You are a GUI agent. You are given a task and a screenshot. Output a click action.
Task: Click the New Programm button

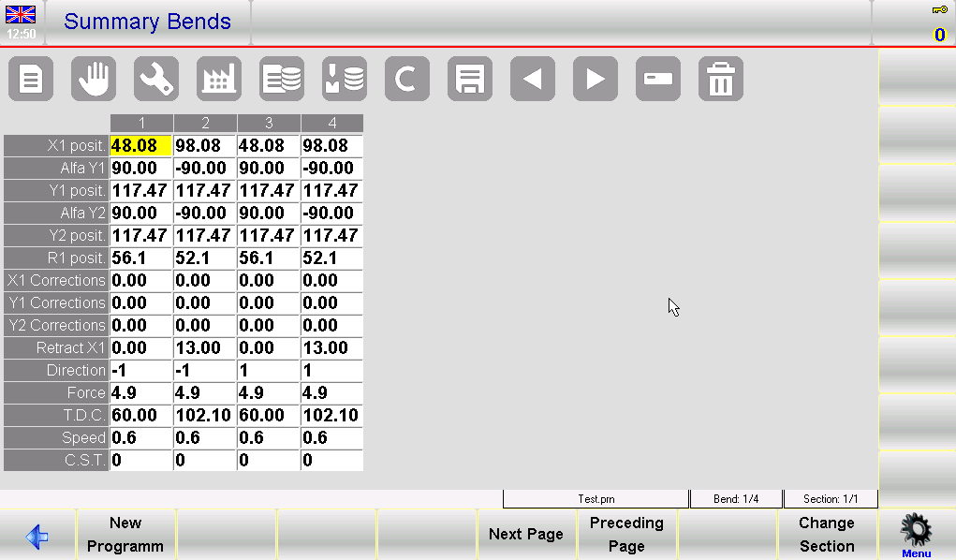pyautogui.click(x=125, y=535)
